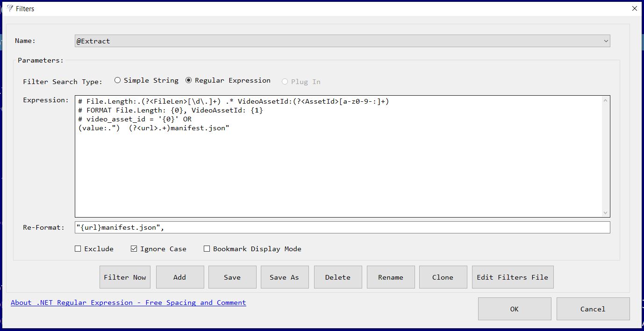The width and height of the screenshot is (644, 331).
Task: Click the Save button
Action: (232, 277)
